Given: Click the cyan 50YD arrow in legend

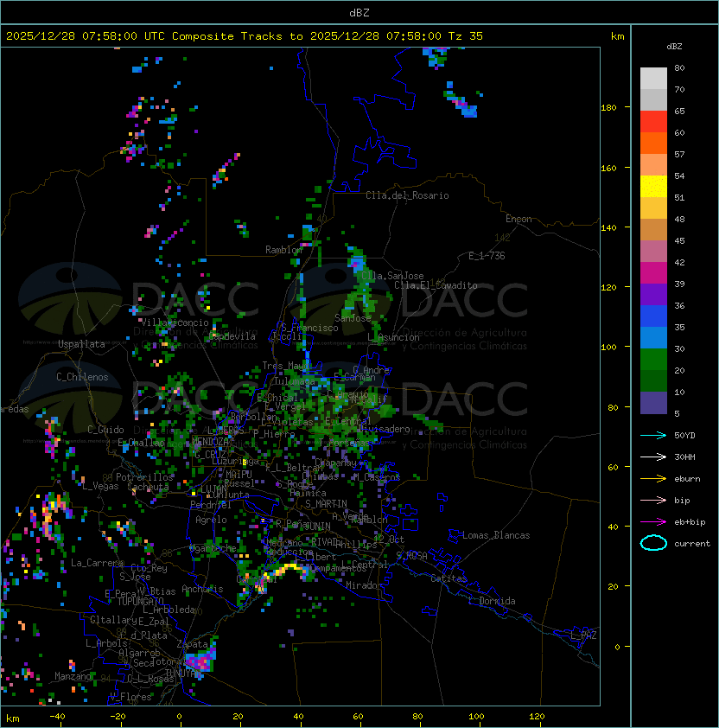Looking at the screenshot, I should pos(653,435).
